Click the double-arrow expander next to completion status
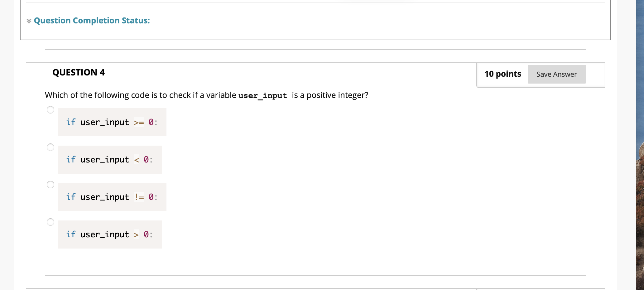The height and width of the screenshot is (290, 644). point(28,21)
